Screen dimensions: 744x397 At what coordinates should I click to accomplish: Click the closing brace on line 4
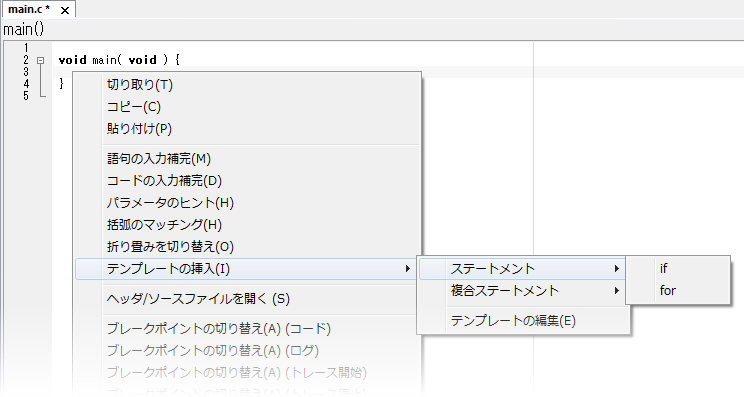[x=61, y=84]
